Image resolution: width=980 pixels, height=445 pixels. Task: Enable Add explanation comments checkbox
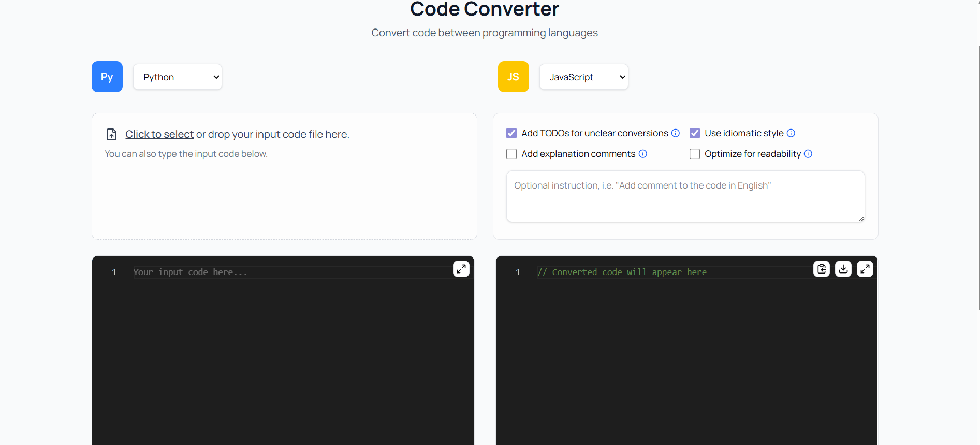click(x=511, y=154)
